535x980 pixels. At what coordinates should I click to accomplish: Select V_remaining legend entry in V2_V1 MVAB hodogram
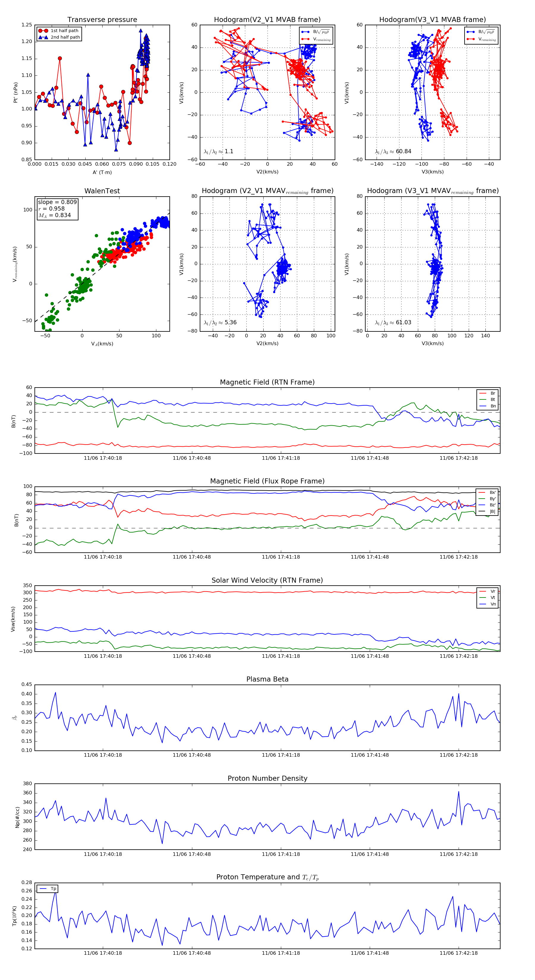tap(316, 39)
